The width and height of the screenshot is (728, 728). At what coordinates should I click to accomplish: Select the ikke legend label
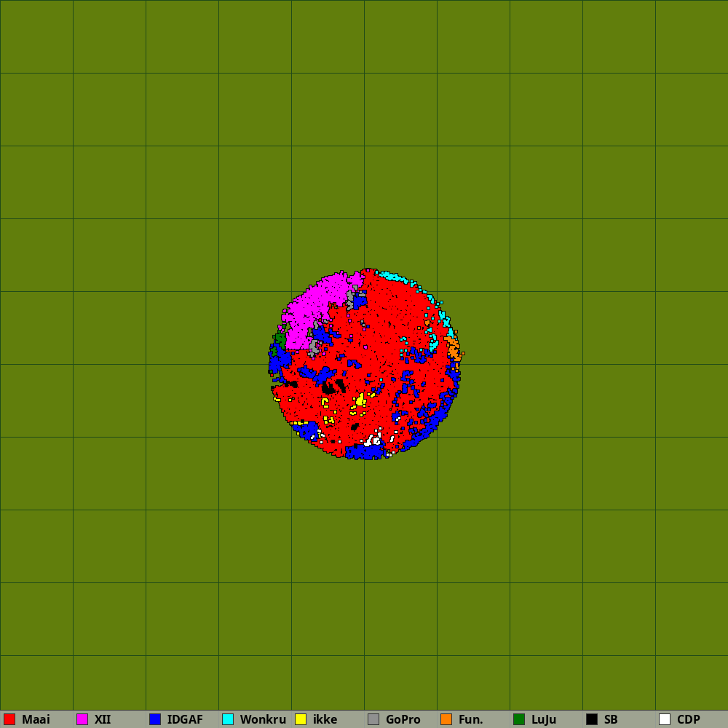point(325,719)
